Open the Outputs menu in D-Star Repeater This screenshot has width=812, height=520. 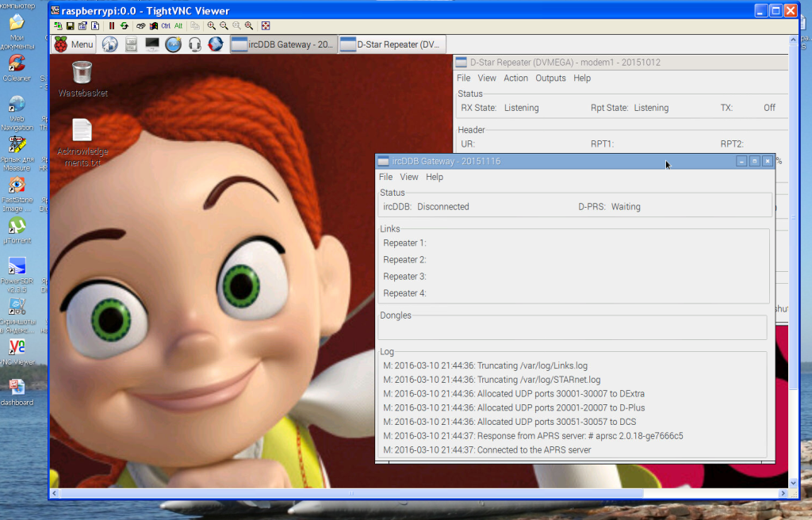pos(550,78)
